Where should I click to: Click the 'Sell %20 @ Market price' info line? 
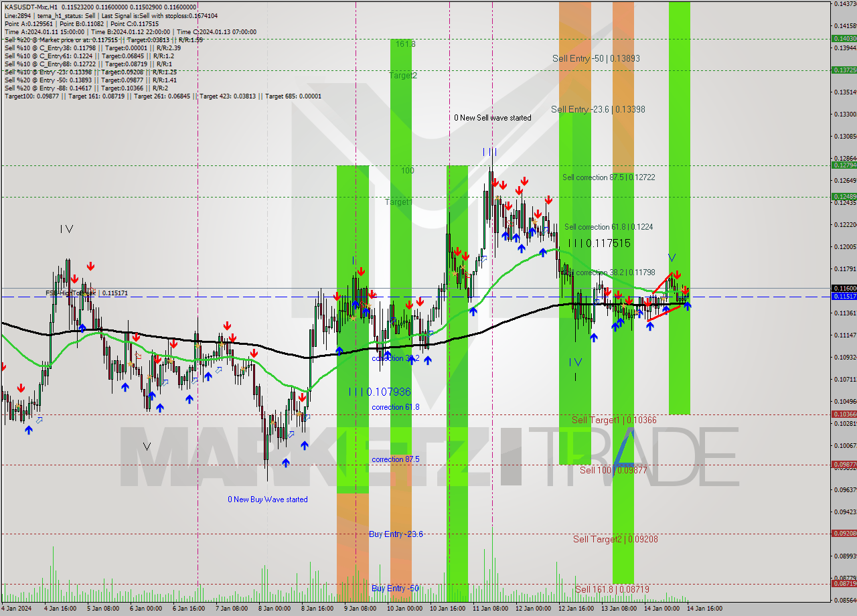[x=104, y=40]
